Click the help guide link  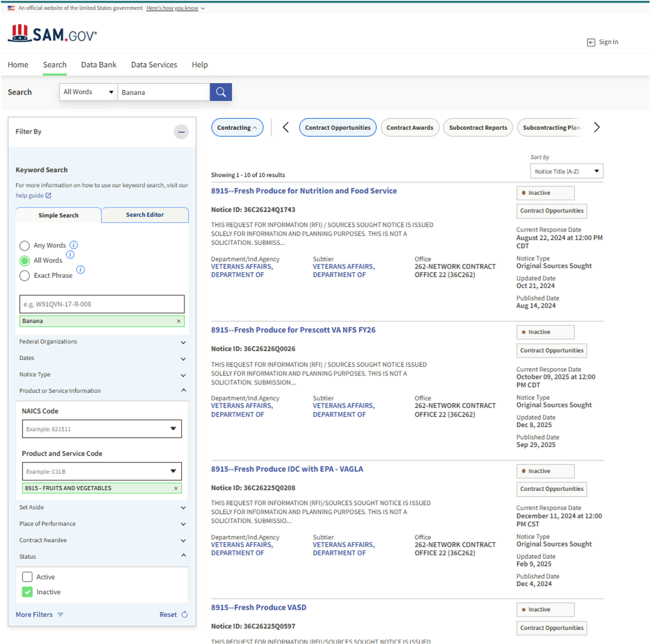[29, 195]
